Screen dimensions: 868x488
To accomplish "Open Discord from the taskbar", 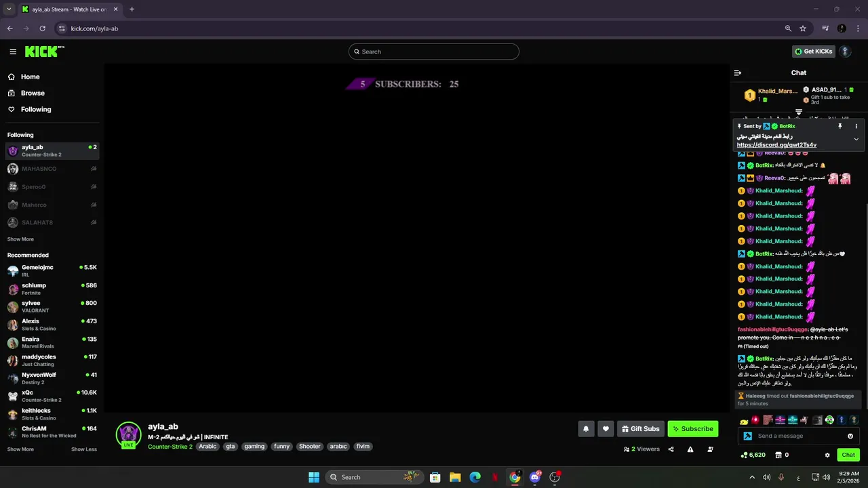I will click(x=535, y=477).
